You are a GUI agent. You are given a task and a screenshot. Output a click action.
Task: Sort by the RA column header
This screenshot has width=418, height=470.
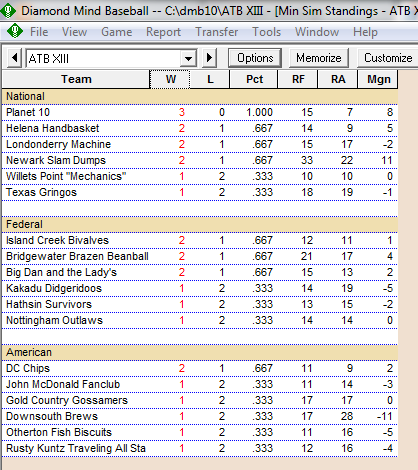click(x=338, y=79)
